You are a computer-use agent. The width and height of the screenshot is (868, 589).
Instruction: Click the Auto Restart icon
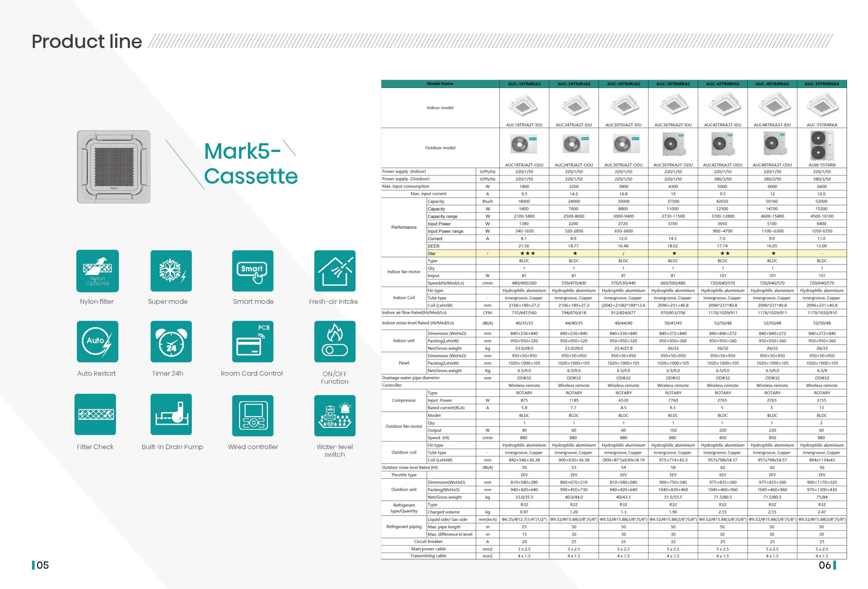click(98, 341)
